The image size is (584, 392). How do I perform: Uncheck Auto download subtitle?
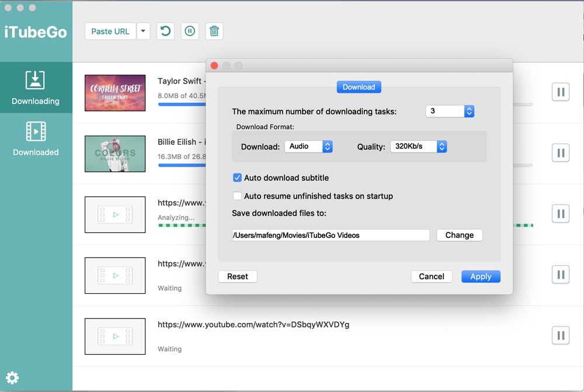237,178
